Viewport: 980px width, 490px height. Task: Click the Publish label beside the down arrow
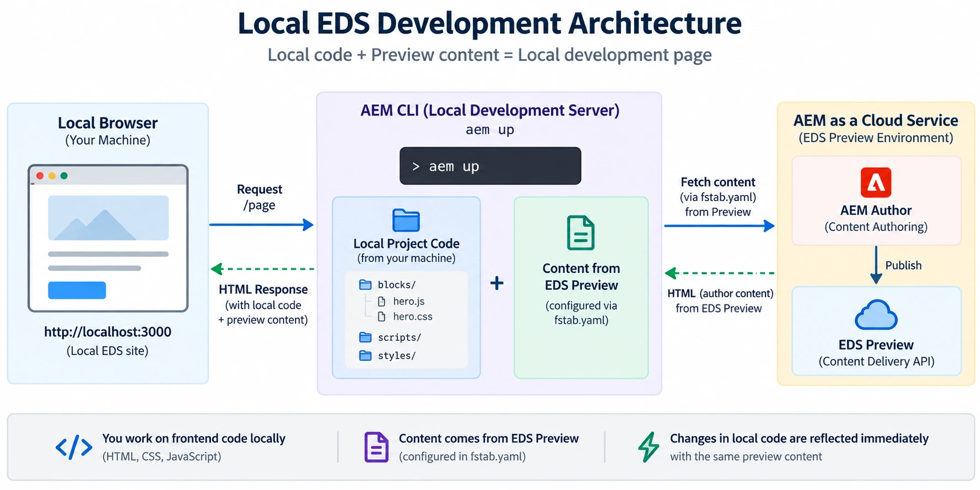coord(903,266)
